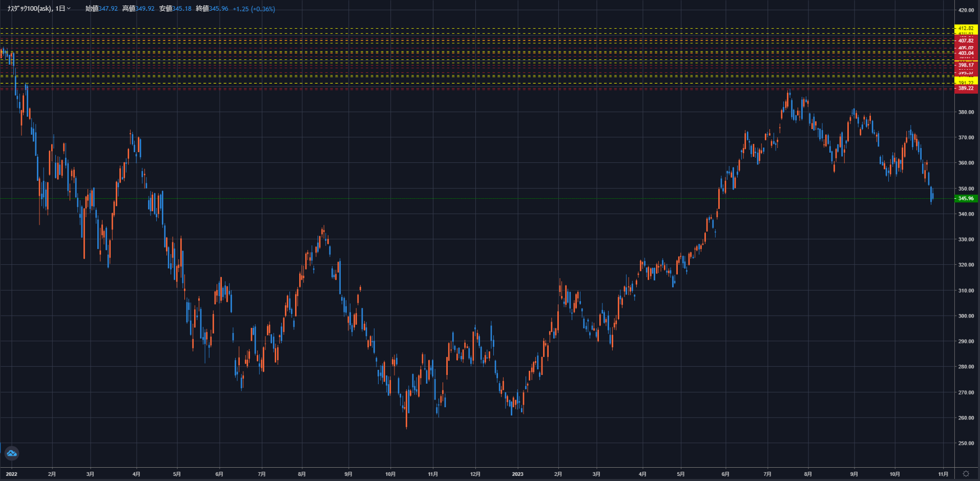Click the 12月 label on time axis
The image size is (980, 481).
coord(475,474)
